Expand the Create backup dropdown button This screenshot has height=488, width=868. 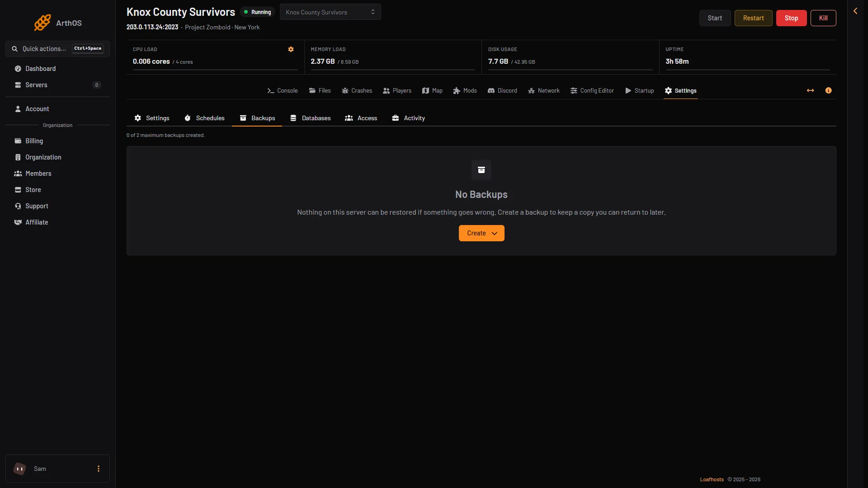coord(481,233)
